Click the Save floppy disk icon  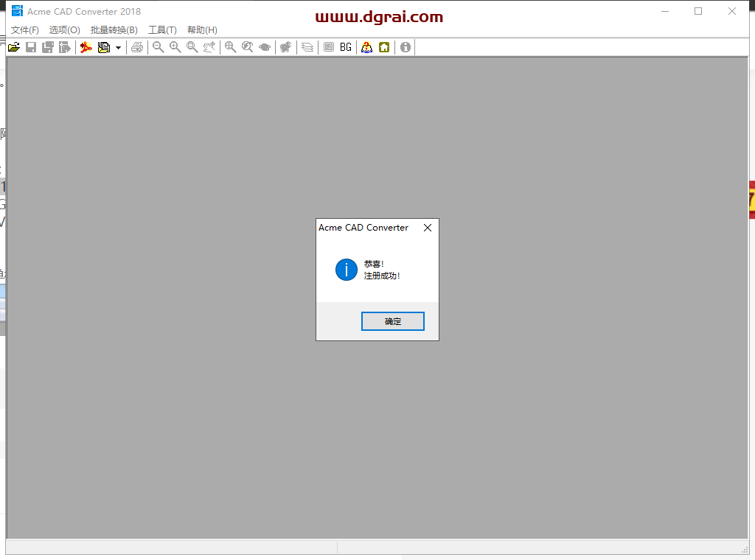(x=31, y=47)
